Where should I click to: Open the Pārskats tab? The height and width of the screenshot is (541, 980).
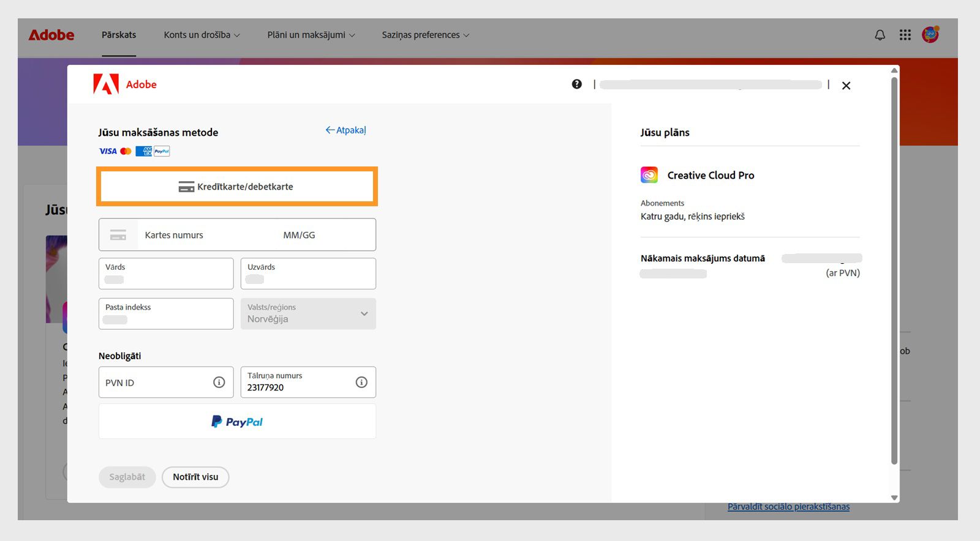[119, 35]
